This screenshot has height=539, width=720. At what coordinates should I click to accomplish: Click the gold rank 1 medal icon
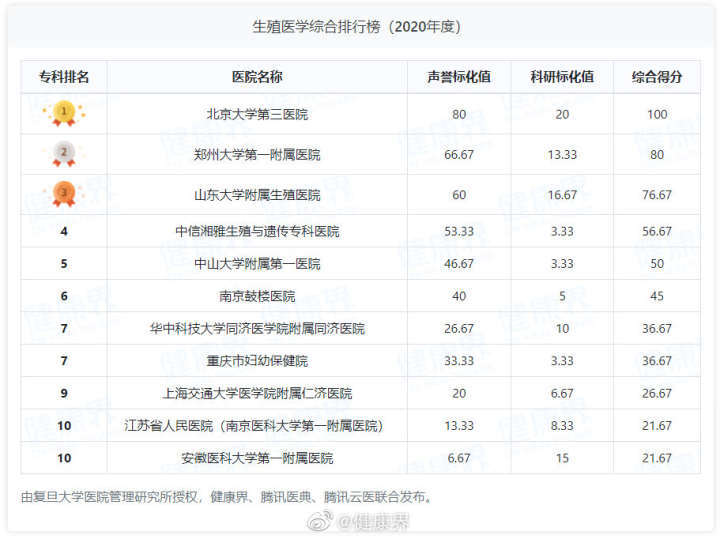point(64,113)
